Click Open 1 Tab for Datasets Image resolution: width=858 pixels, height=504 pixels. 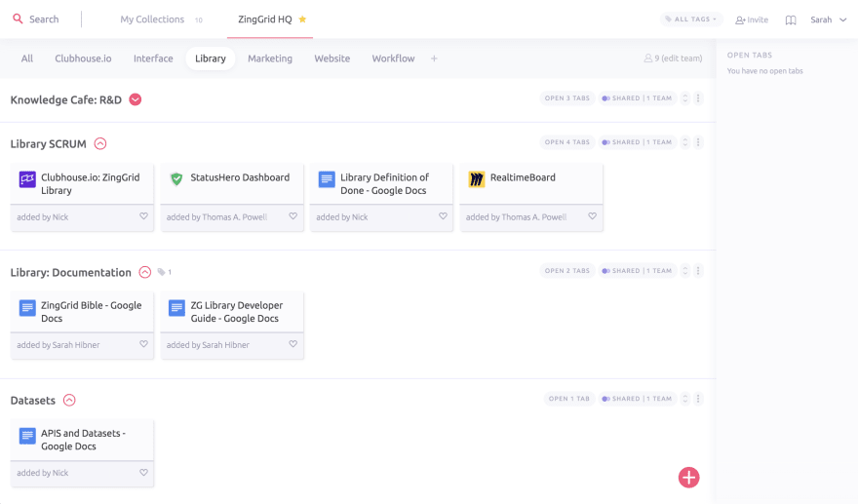569,399
